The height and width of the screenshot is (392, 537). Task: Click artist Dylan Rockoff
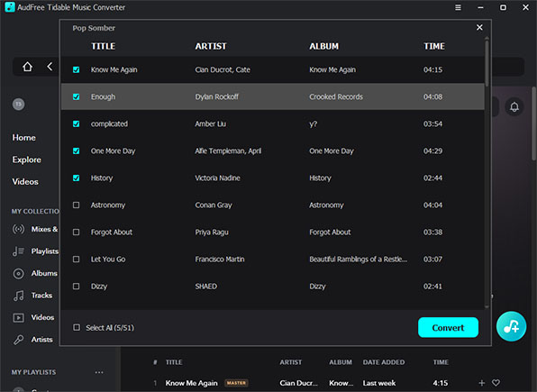[216, 96]
